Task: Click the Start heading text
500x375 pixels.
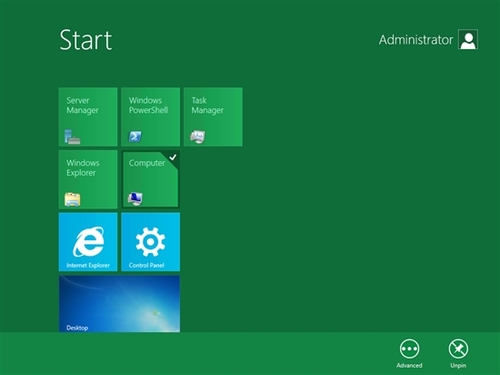Action: (x=86, y=40)
